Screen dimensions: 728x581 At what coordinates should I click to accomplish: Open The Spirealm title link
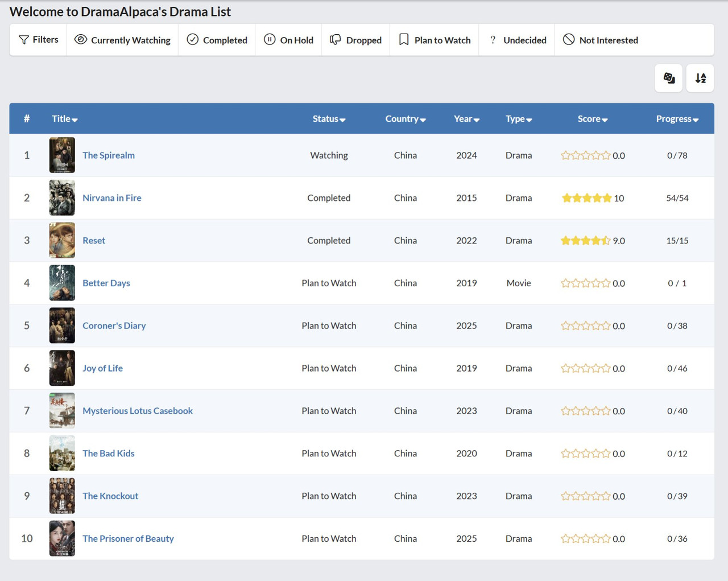pyautogui.click(x=109, y=155)
